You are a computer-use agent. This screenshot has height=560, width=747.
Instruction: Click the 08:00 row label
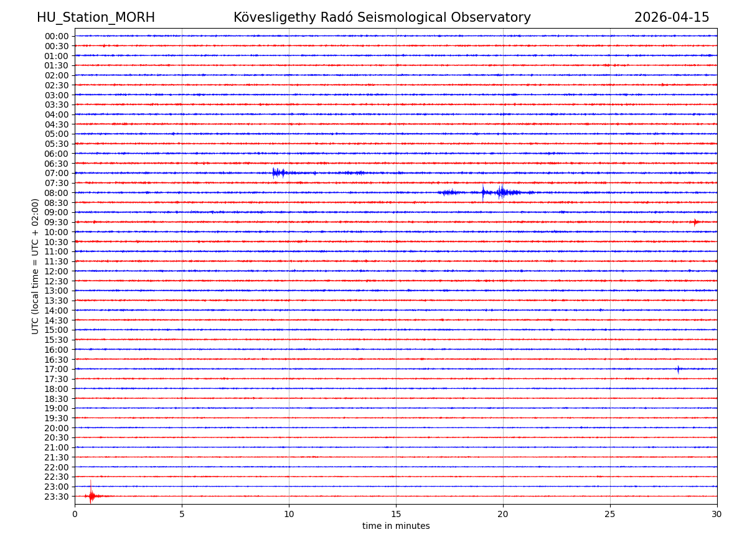pos(56,193)
